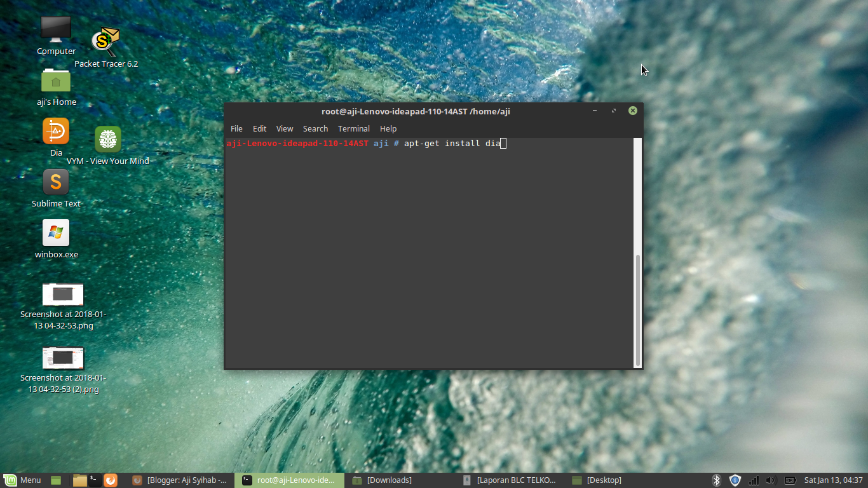Open Bluetooth tray icon
The height and width of the screenshot is (488, 868).
716,480
